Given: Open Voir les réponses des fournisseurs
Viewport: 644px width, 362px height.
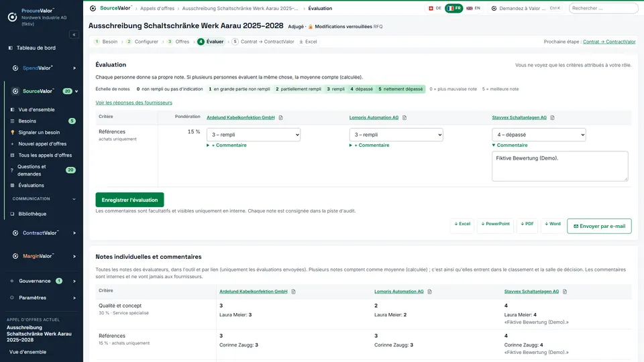Looking at the screenshot, I should point(134,103).
